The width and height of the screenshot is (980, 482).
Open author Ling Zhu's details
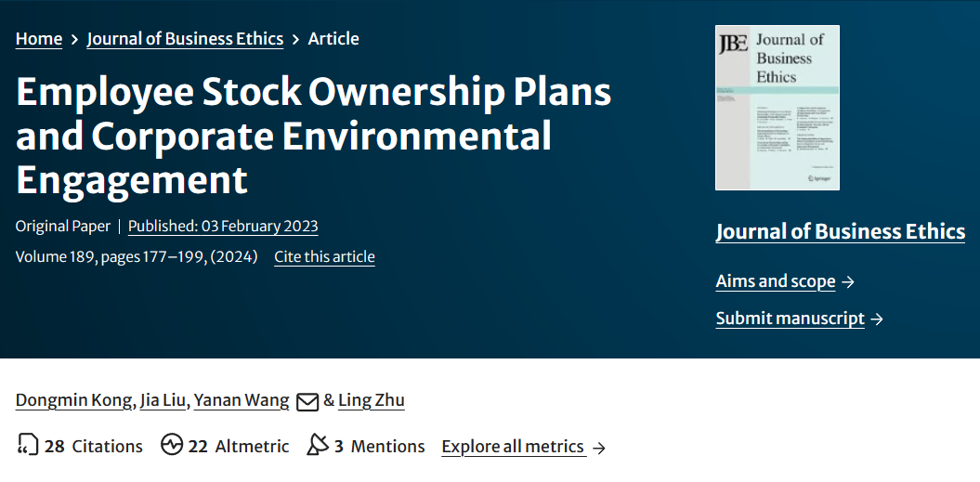[x=372, y=400]
